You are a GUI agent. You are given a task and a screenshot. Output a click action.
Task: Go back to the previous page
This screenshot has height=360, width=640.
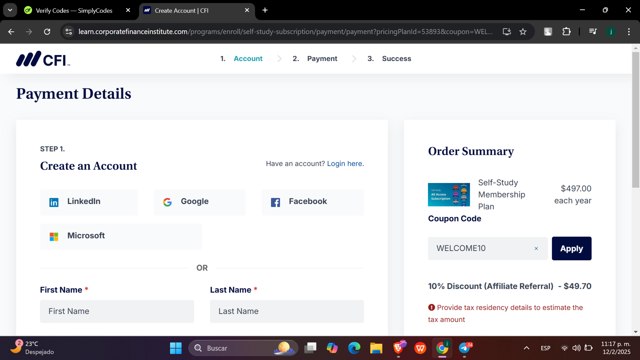point(11,31)
